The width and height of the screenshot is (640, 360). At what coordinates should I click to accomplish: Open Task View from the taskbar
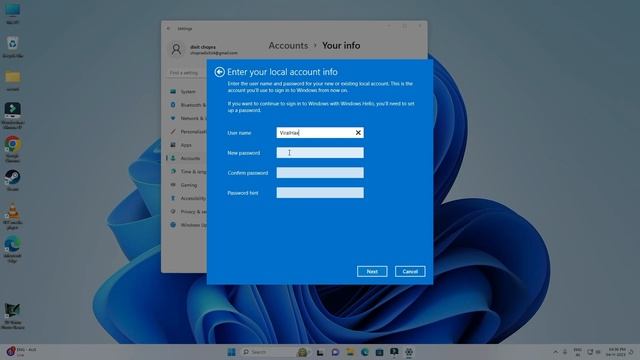tap(320, 352)
